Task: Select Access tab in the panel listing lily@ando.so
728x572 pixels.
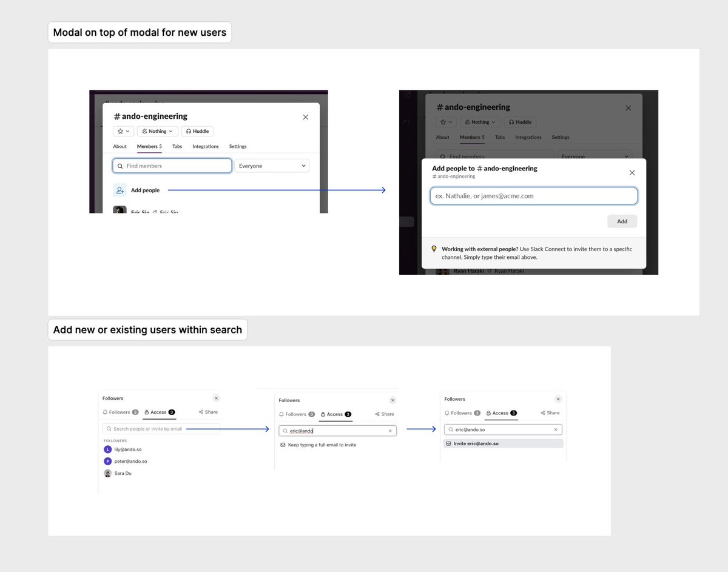Action: 160,412
